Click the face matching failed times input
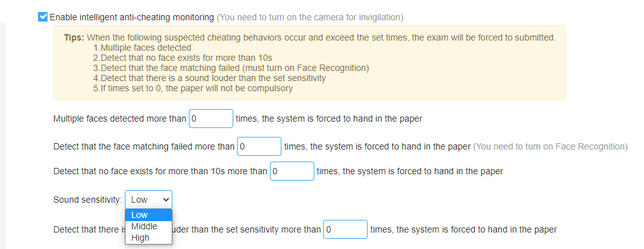Image resolution: width=644 pixels, height=249 pixels. (x=259, y=146)
